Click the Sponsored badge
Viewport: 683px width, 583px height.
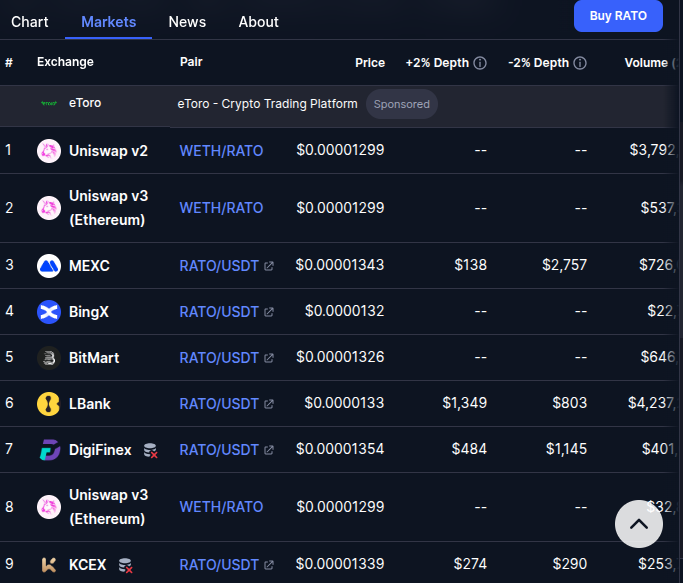pyautogui.click(x=402, y=104)
